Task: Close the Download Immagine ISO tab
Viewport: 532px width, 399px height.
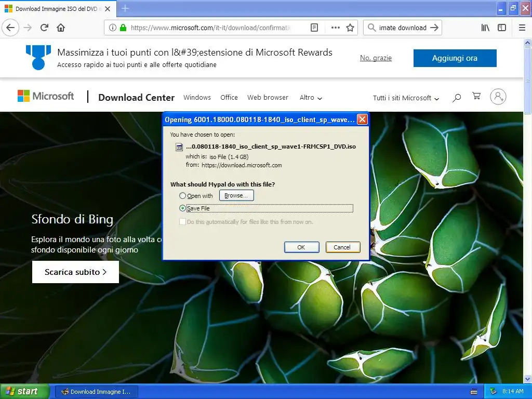Action: (x=108, y=9)
